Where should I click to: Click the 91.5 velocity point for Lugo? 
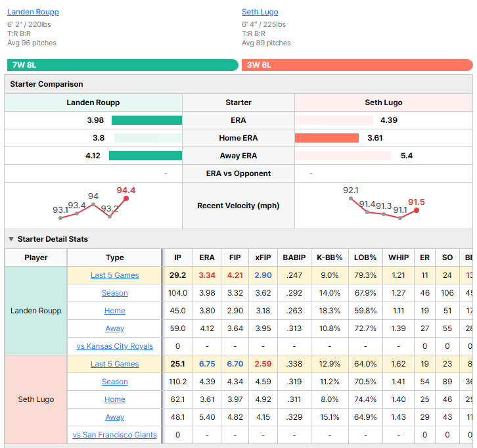pyautogui.click(x=417, y=210)
